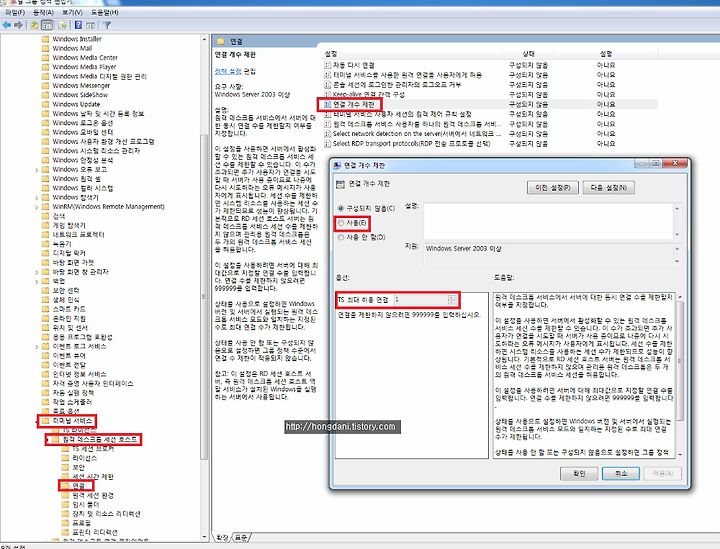The width and height of the screenshot is (720, 549).
Task: Expand the 백업 tree node
Action: pos(37,281)
